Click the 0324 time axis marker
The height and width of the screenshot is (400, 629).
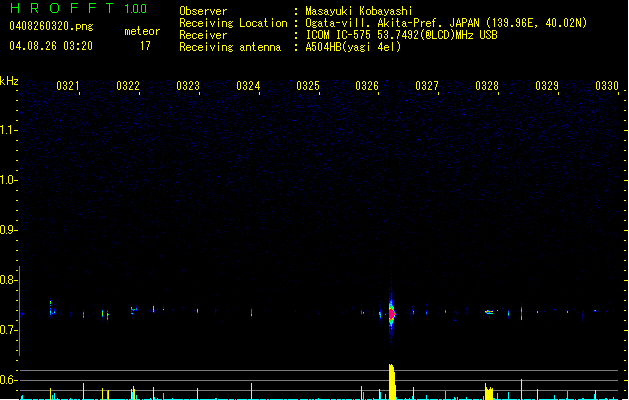[248, 86]
